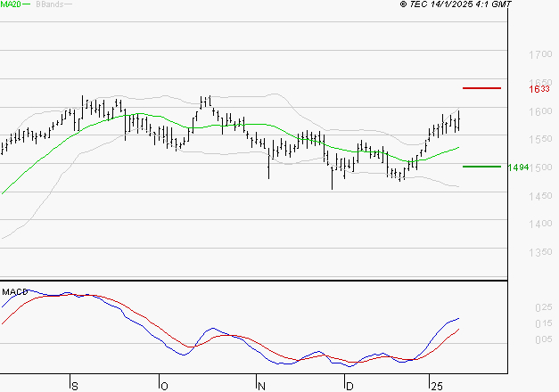Click the red 1633 resistance line
Viewport: 559px width, 392px height.
[x=481, y=88]
